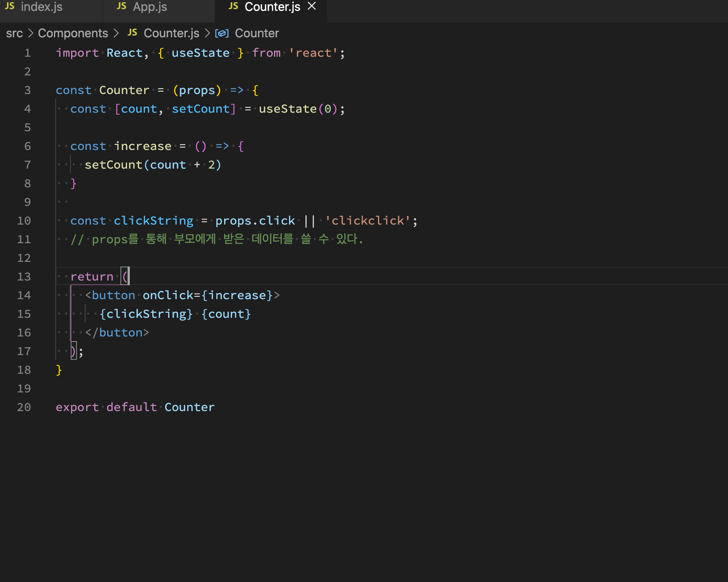This screenshot has height=582, width=728.
Task: Open the Components breadcrumb folder
Action: [73, 33]
